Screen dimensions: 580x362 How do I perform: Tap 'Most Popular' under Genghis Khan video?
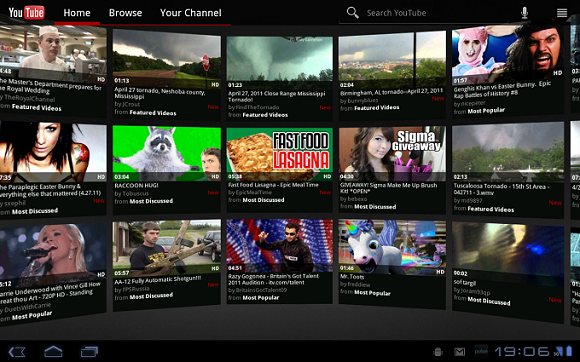pyautogui.click(x=486, y=111)
